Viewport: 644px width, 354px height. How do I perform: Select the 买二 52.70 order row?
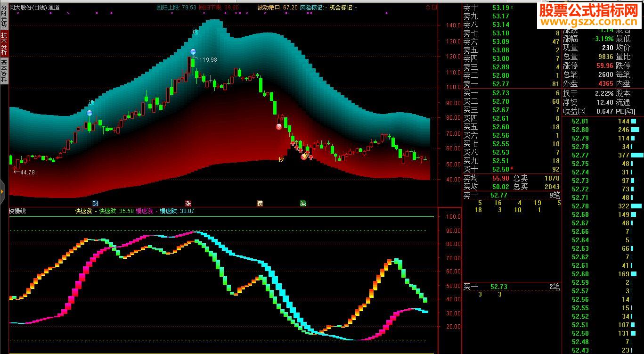point(511,101)
